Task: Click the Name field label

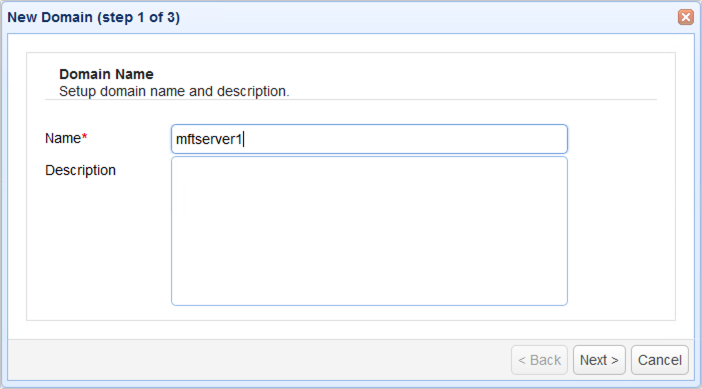Action: pos(63,138)
